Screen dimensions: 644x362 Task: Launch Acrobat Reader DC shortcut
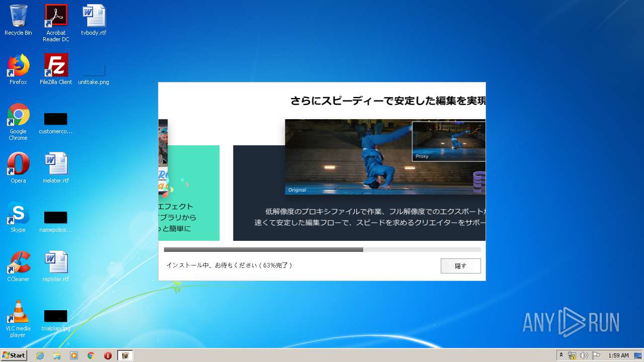point(56,23)
